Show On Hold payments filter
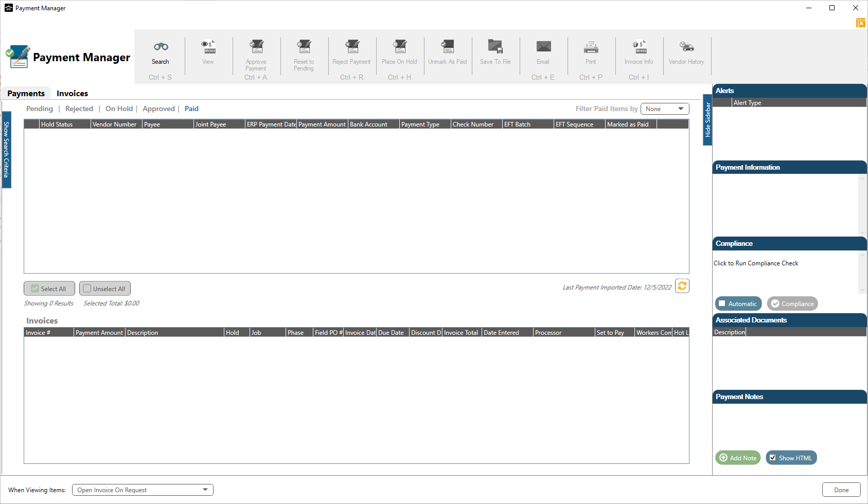The width and height of the screenshot is (868, 504). [x=119, y=109]
